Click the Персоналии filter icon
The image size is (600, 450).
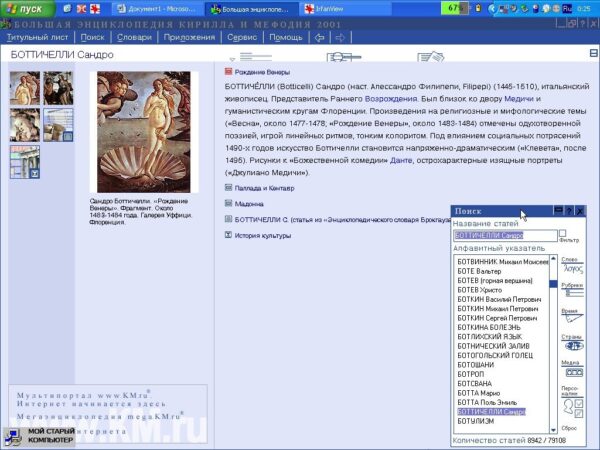point(571,398)
